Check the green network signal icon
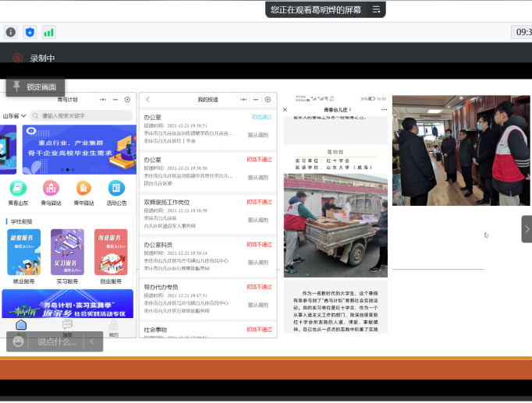This screenshot has width=532, height=403. (x=49, y=32)
